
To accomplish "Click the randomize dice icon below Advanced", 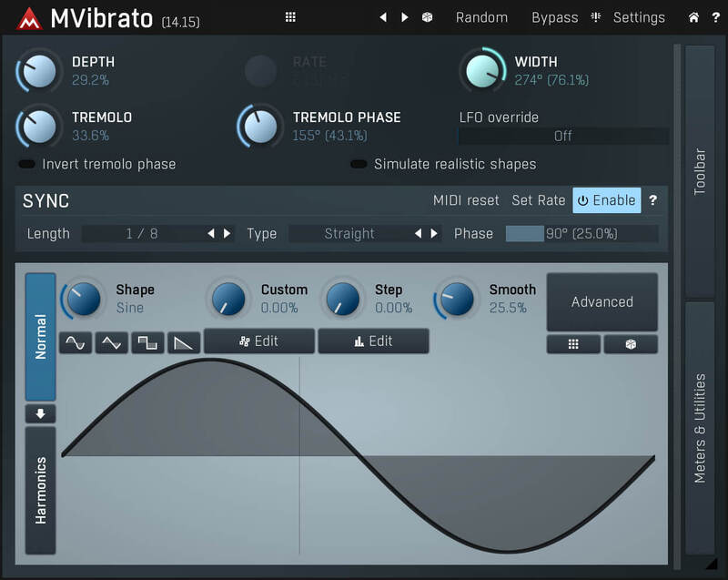I will (631, 344).
